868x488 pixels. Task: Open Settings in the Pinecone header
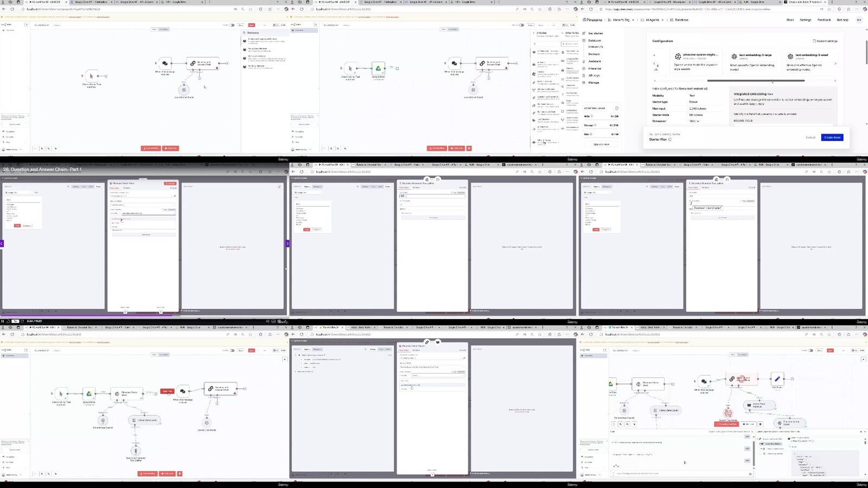click(x=806, y=20)
